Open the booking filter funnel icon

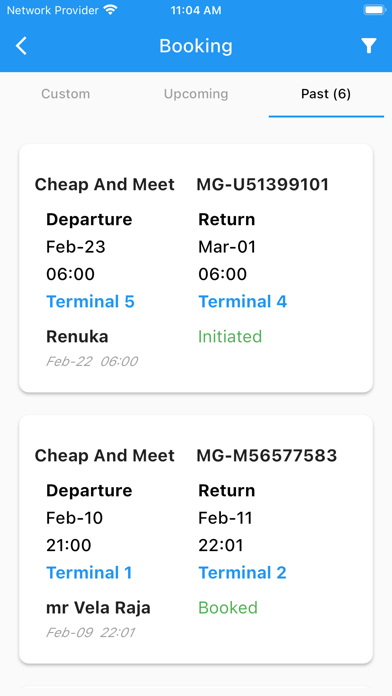(x=368, y=46)
